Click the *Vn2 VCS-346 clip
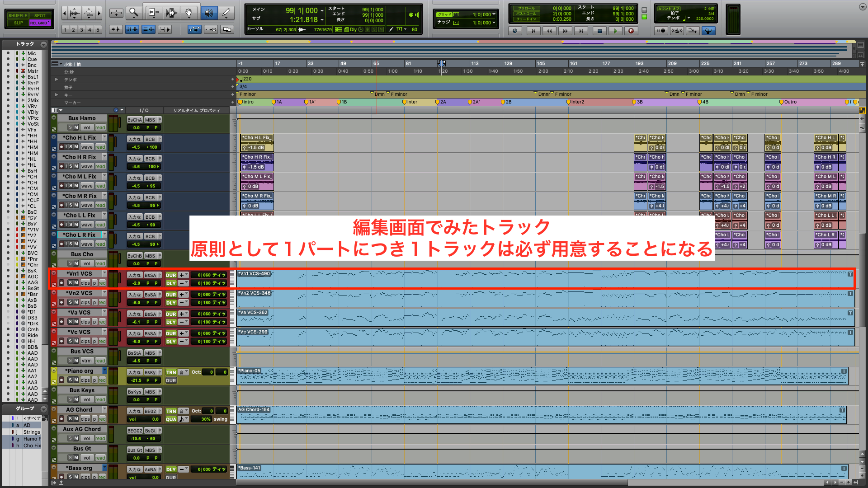Viewport: 868px width, 488px height. (x=545, y=299)
